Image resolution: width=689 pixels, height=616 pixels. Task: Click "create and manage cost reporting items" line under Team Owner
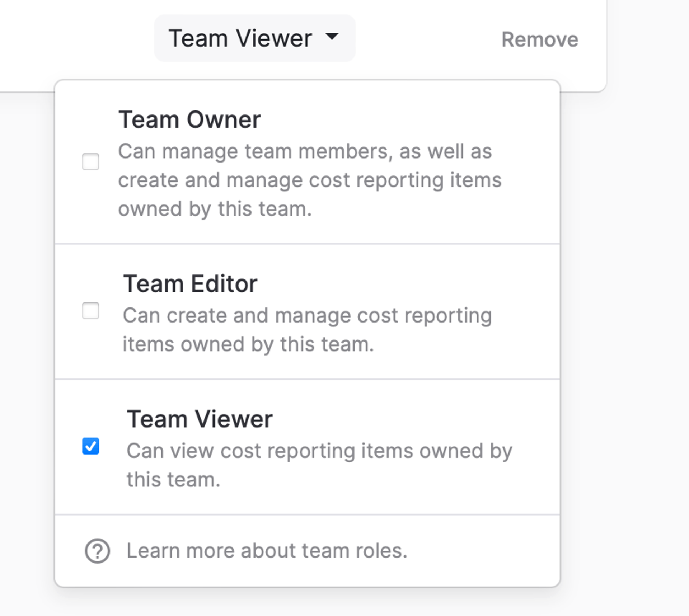tap(310, 180)
